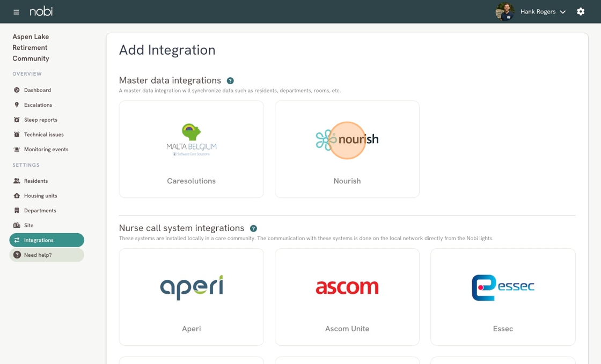This screenshot has width=601, height=364.
Task: Choose the Ascom Unite integration
Action: [347, 297]
